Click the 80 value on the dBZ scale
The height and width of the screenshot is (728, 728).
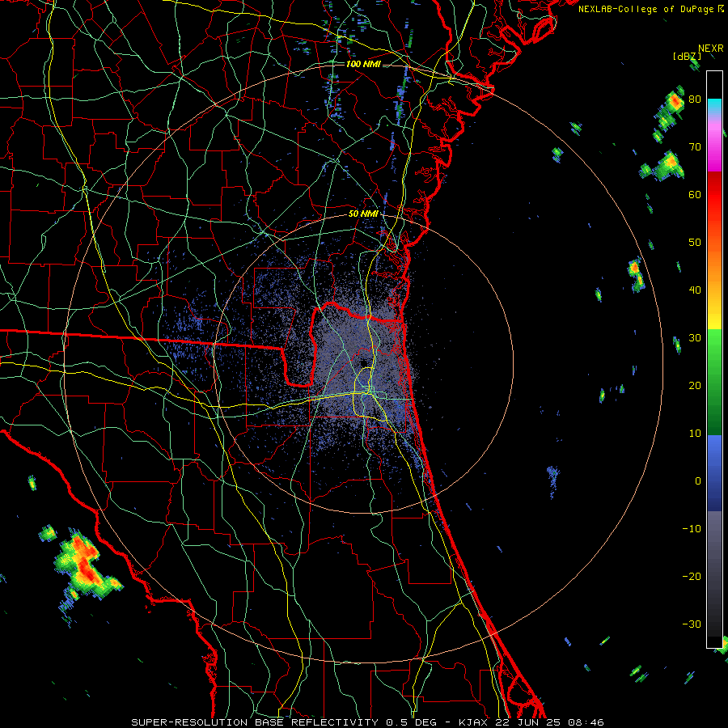(x=695, y=99)
